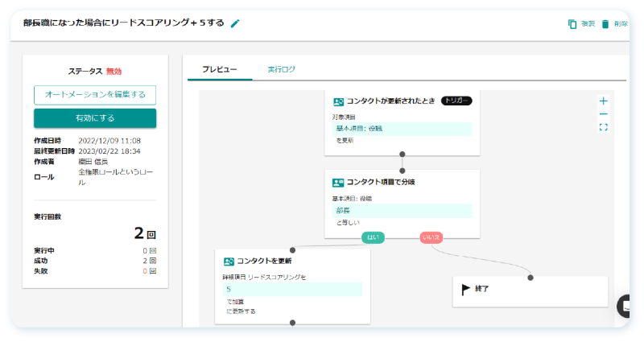Click the コンタクトを更新 node title

coord(264,261)
